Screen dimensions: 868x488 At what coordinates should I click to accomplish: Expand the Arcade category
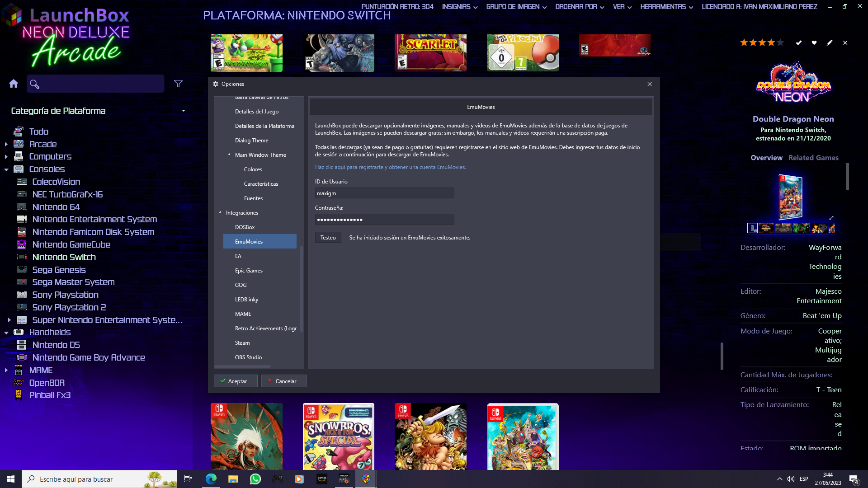pos(6,144)
